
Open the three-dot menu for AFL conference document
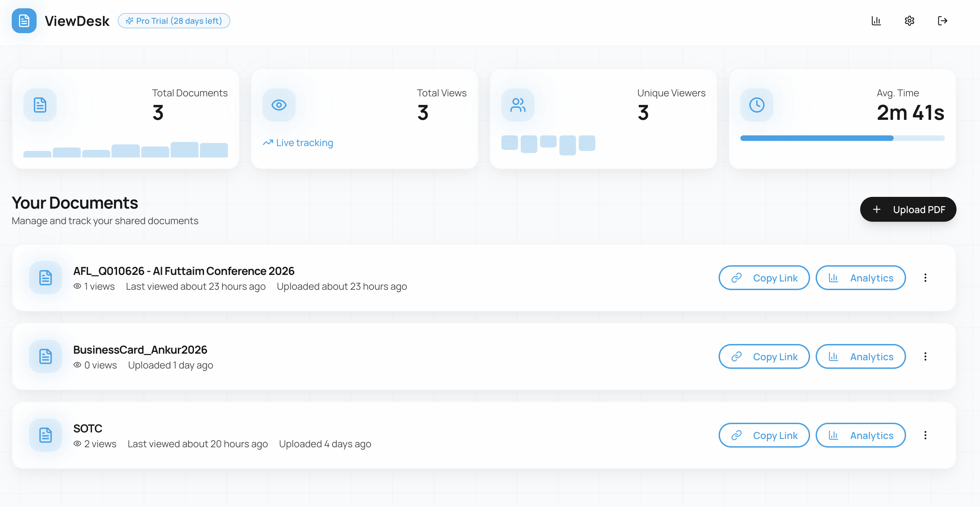click(x=925, y=277)
